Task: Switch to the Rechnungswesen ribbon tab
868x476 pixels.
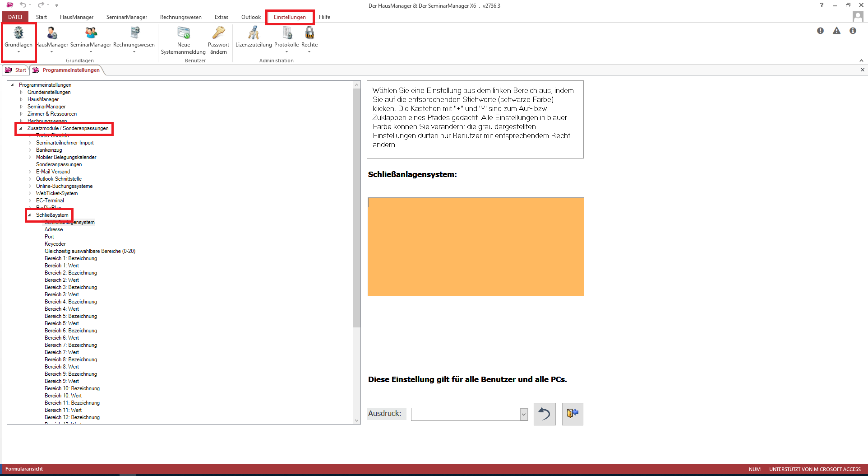Action: 180,17
